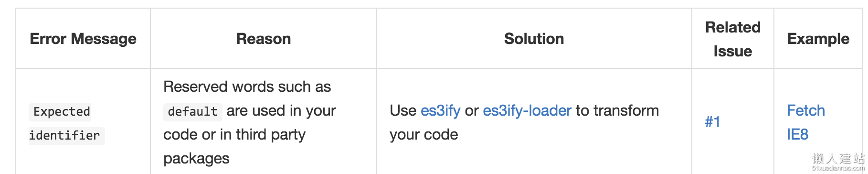Open the es3ify-loader link
Image resolution: width=868 pixels, height=174 pixels.
pos(527,111)
